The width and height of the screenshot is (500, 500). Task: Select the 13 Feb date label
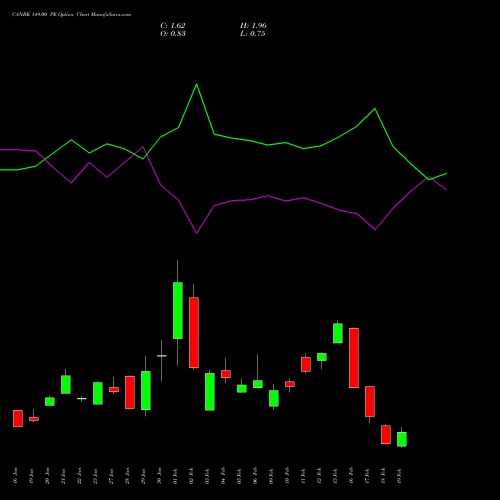[335, 475]
